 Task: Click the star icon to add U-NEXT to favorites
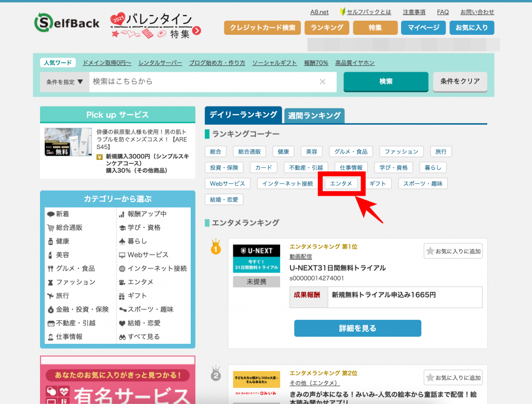430,251
